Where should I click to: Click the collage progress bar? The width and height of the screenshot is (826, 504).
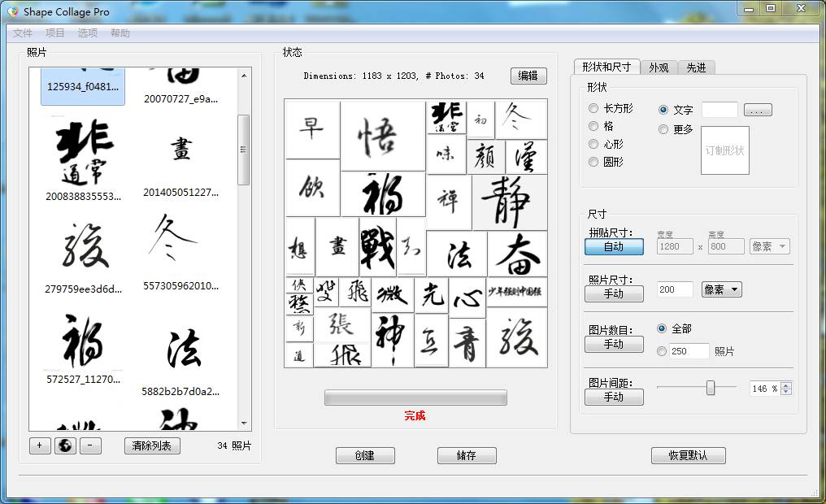point(415,398)
